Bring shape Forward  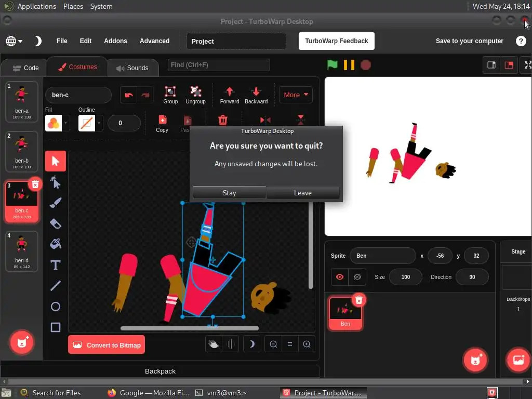pos(229,95)
